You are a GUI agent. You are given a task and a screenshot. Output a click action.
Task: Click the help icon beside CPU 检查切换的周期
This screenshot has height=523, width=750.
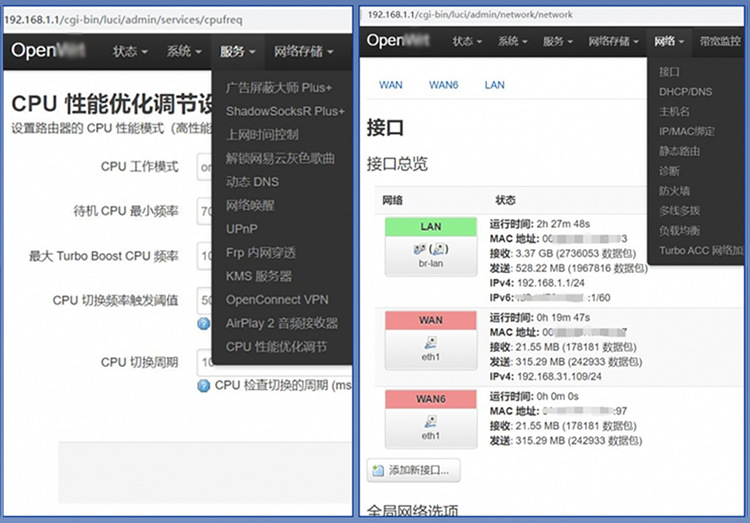coord(204,386)
